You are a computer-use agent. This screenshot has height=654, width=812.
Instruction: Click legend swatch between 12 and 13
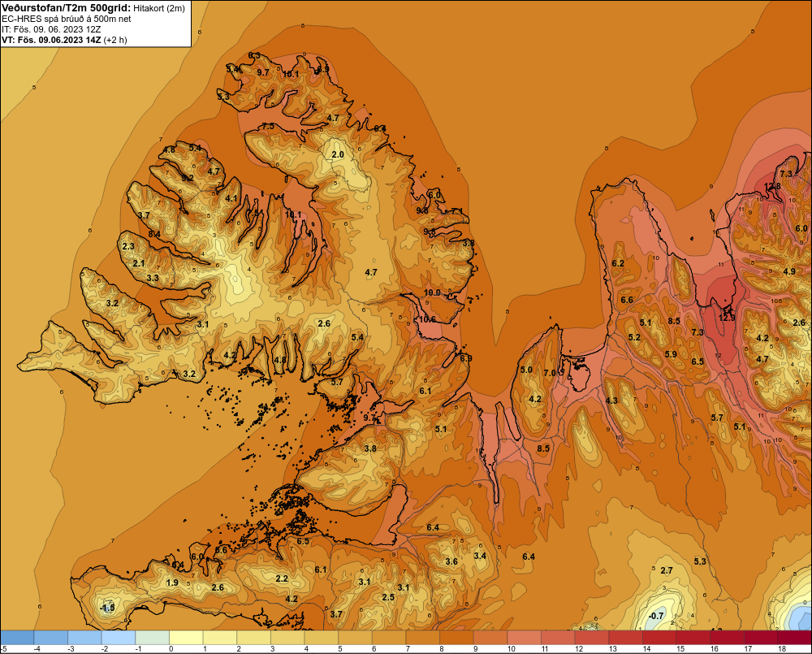tap(593, 637)
